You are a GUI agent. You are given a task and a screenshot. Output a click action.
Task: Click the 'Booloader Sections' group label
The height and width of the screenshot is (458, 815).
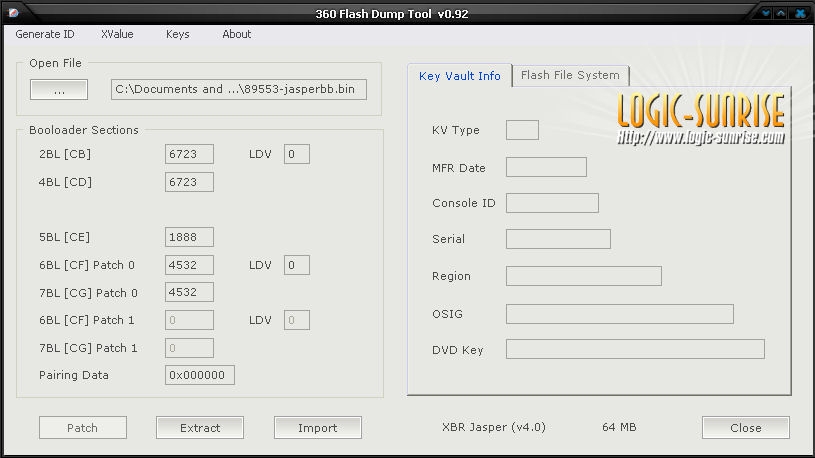click(84, 130)
